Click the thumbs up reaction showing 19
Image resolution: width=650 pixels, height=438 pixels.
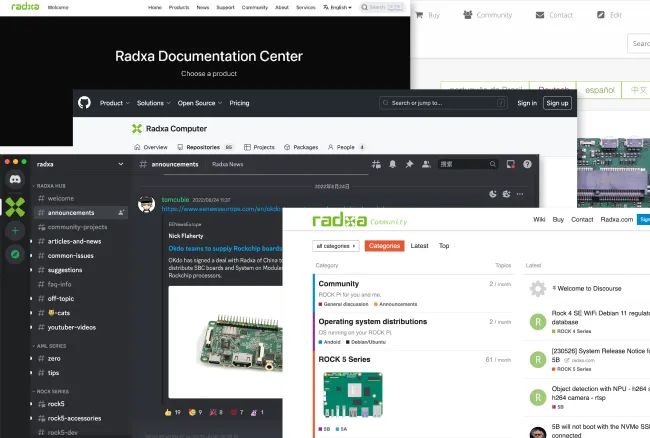[172, 412]
